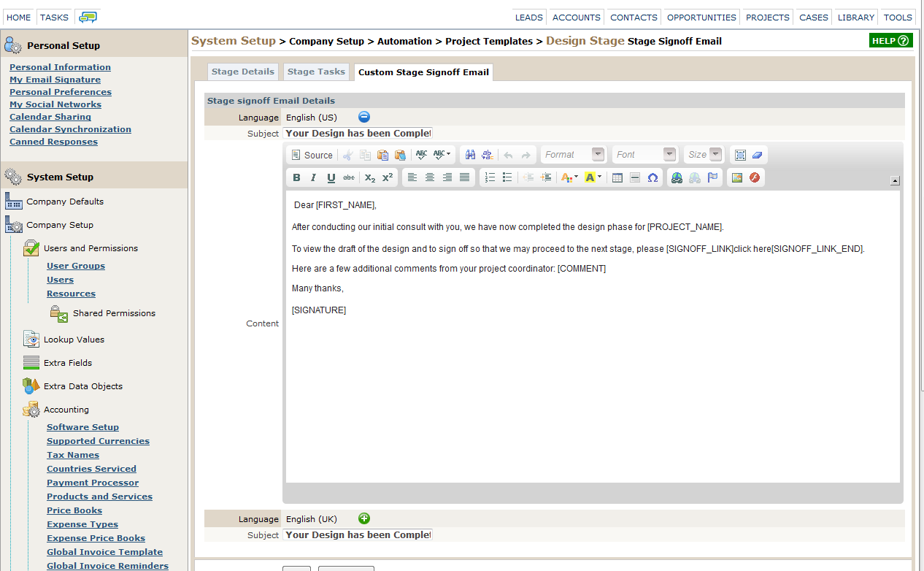Go to HOME menu
This screenshot has width=924, height=571.
(x=19, y=17)
